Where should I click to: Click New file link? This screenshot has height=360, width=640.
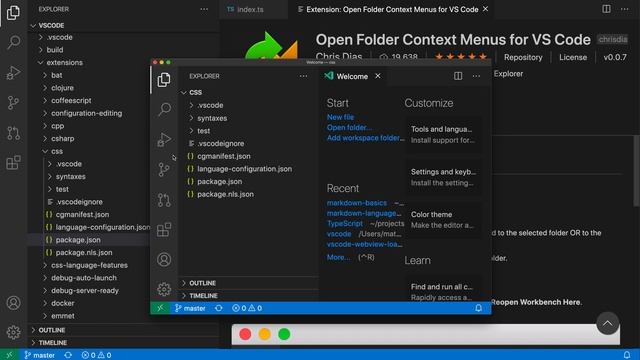point(340,117)
